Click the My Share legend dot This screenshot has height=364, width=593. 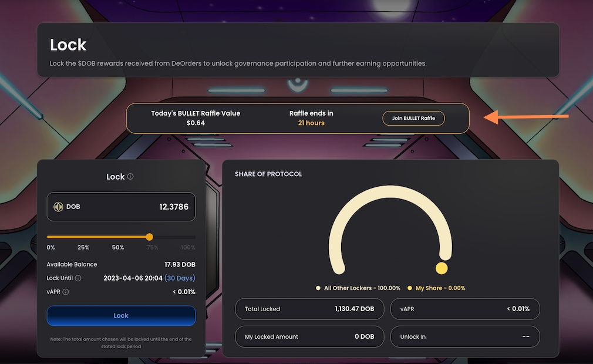[x=410, y=288]
